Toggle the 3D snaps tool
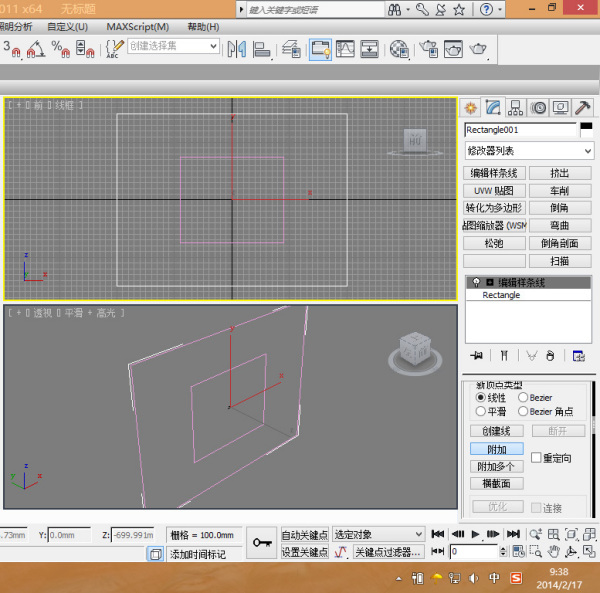Image resolution: width=600 pixels, height=593 pixels. point(11,49)
